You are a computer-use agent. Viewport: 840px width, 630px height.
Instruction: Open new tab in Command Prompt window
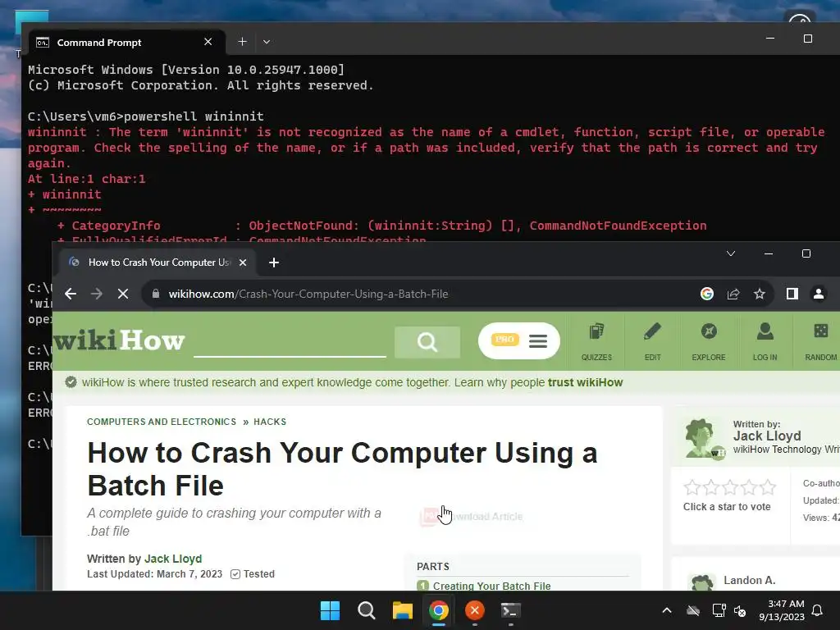click(x=242, y=42)
